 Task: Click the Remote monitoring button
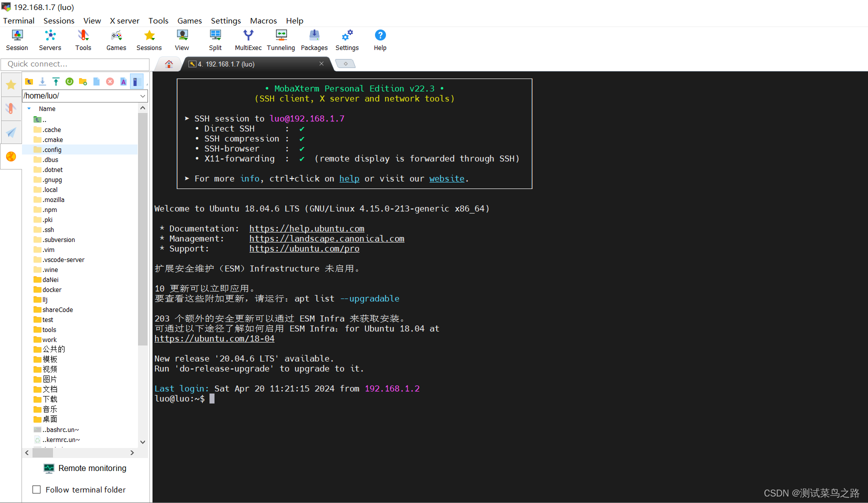(x=85, y=468)
